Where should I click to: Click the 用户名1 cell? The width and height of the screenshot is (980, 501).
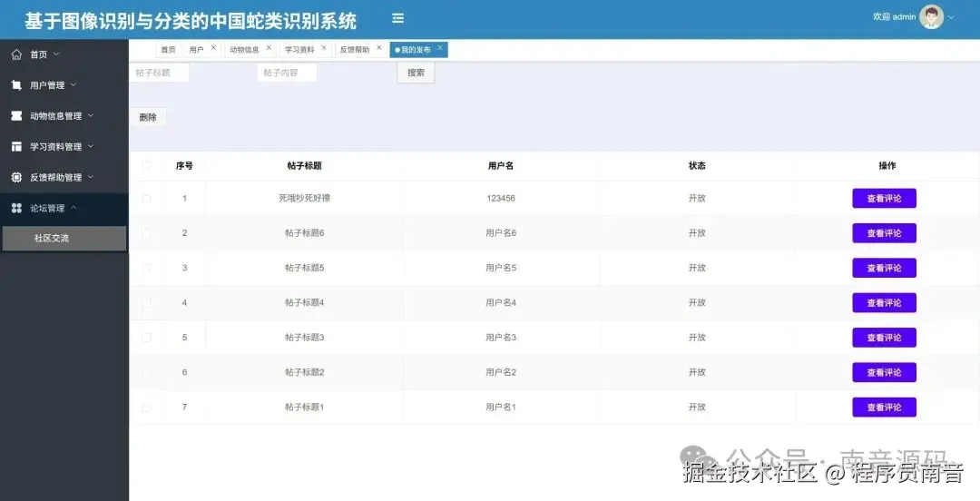coord(501,408)
